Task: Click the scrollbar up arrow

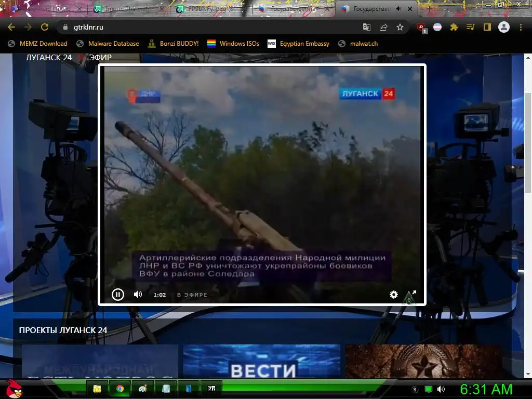Action: pos(528,58)
